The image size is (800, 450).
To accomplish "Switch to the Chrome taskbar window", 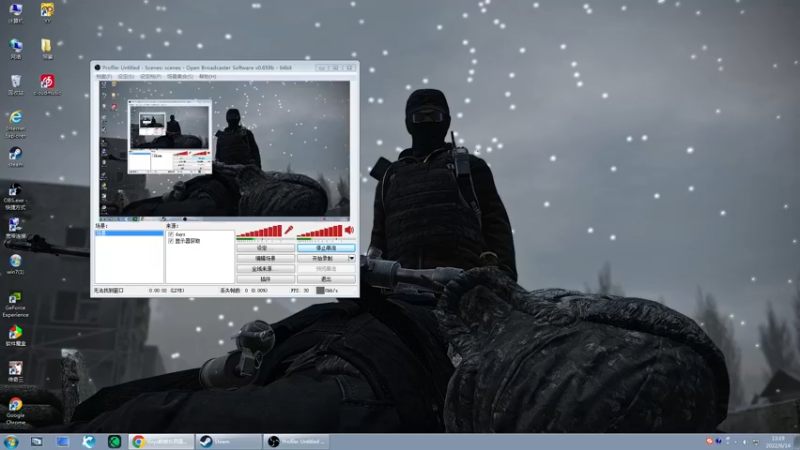I will point(161,442).
